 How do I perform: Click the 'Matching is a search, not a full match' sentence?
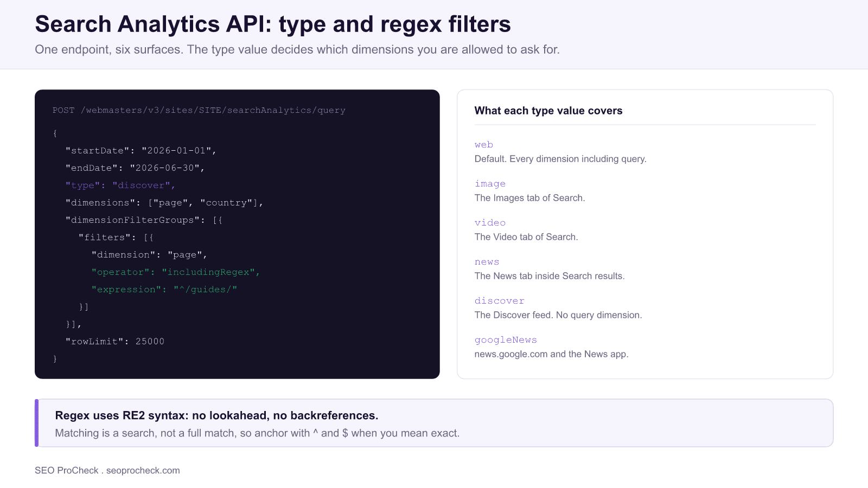[257, 433]
